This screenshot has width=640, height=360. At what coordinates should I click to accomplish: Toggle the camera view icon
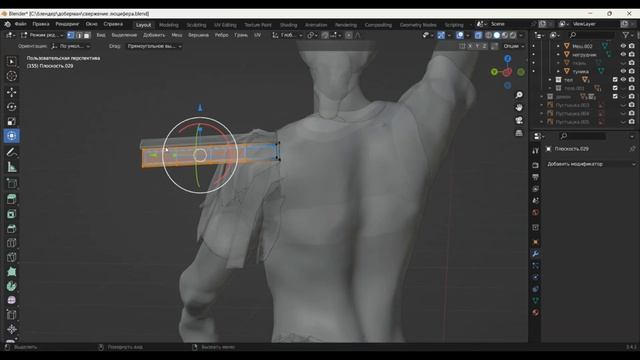[x=519, y=120]
